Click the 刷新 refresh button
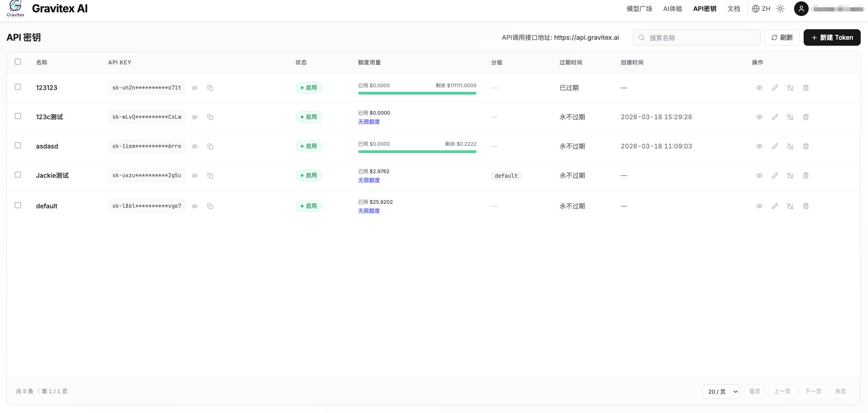Screen dimensions: 868x413 pyautogui.click(x=782, y=37)
